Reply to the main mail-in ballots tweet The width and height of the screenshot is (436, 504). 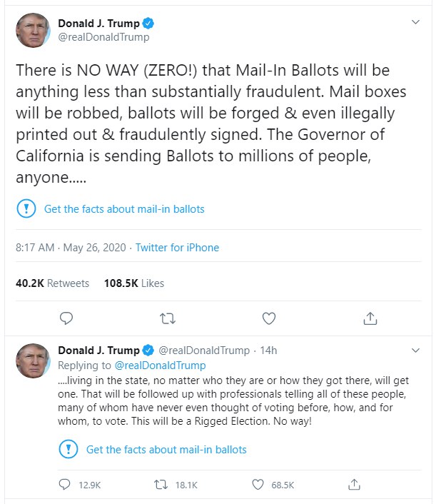pyautogui.click(x=66, y=318)
